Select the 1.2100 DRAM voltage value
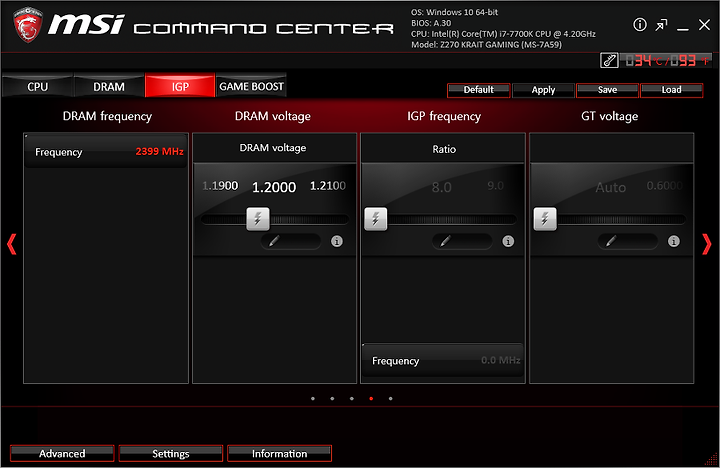720x468 pixels. (x=328, y=186)
